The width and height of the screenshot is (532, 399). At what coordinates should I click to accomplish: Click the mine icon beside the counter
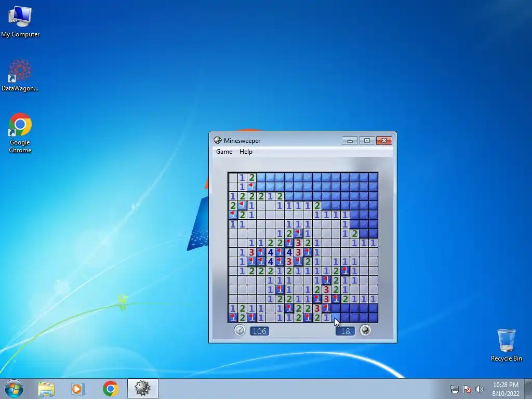(365, 330)
